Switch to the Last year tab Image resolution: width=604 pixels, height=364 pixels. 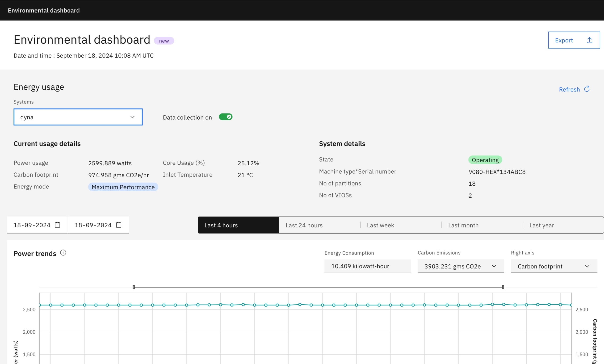click(x=563, y=225)
